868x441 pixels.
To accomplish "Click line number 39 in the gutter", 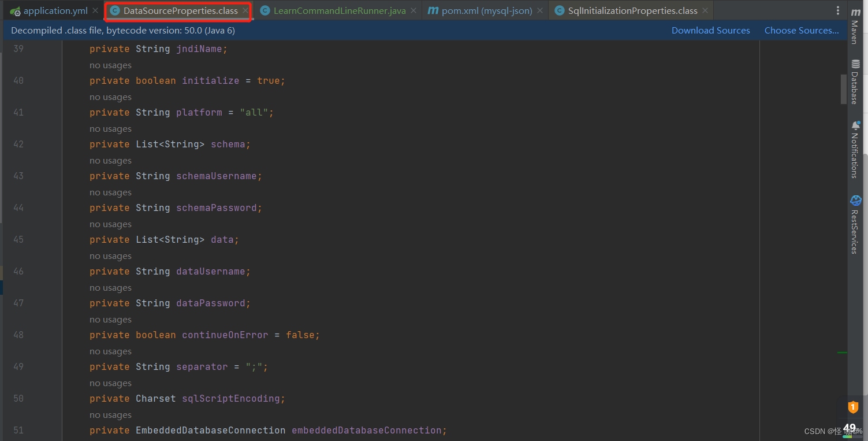I will point(18,49).
